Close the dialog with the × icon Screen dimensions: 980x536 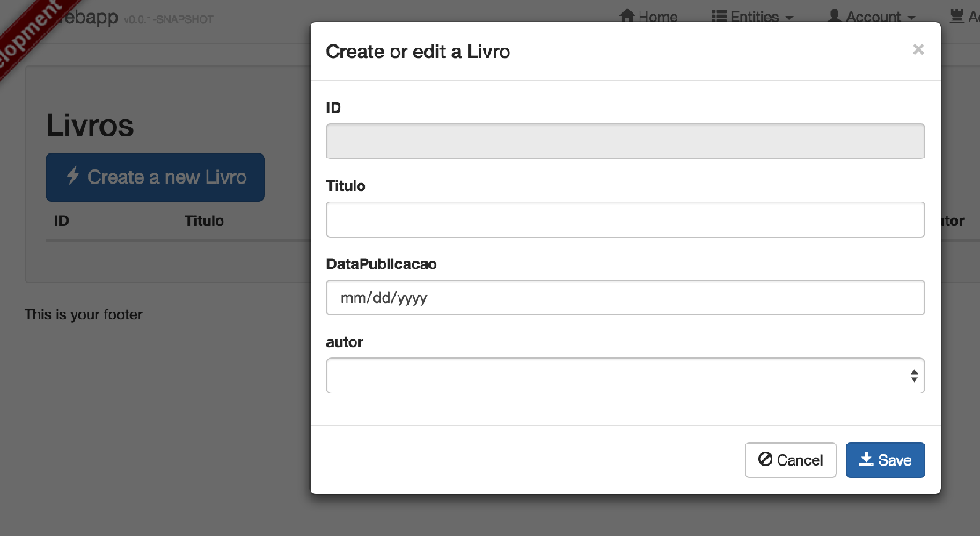point(918,49)
